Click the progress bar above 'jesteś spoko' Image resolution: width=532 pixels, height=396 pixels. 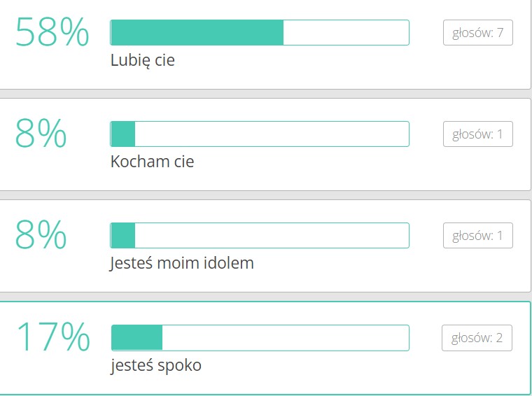click(260, 337)
